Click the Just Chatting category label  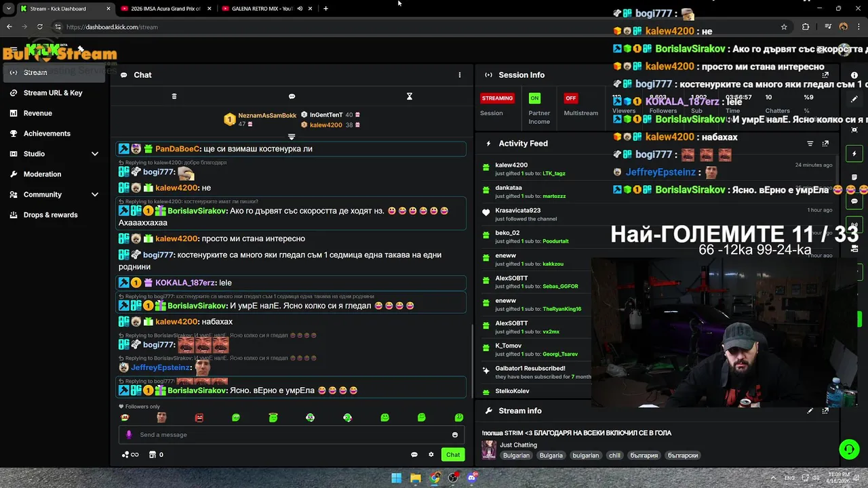pos(519,445)
